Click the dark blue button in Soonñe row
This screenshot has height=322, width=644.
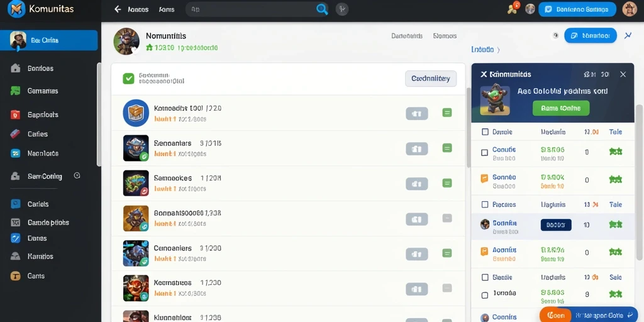(x=556, y=225)
